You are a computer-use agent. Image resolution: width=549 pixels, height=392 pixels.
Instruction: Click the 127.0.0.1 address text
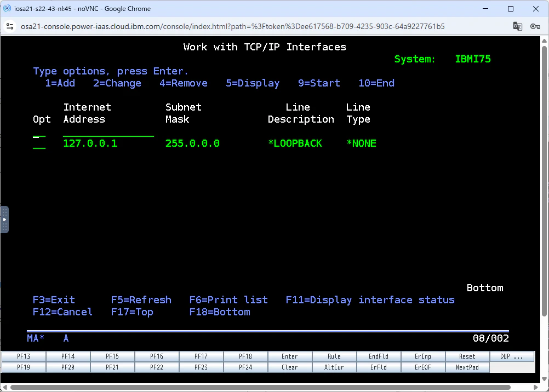point(90,143)
